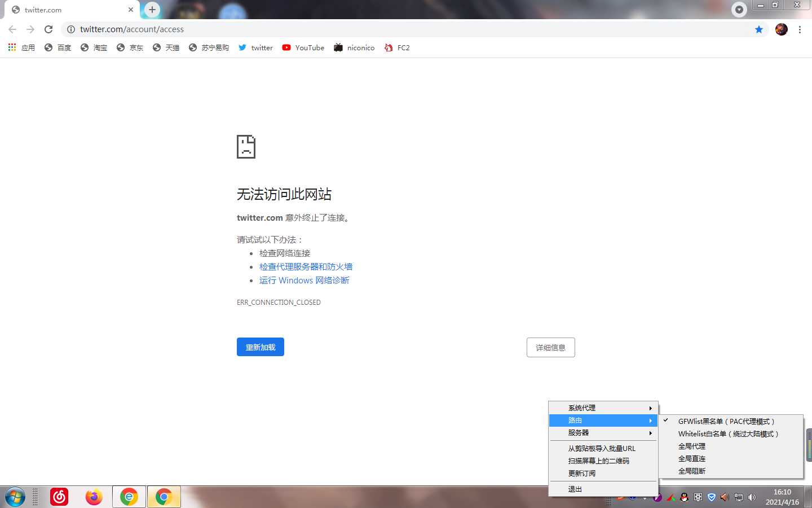The height and width of the screenshot is (508, 812).
Task: Open the FC2 bookmark
Action: [397, 47]
